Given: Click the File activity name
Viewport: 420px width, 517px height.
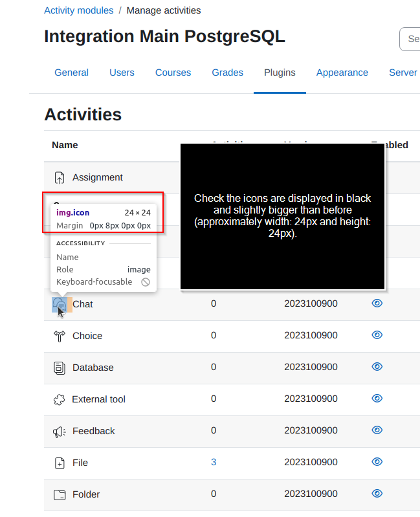Looking at the screenshot, I should point(80,463).
